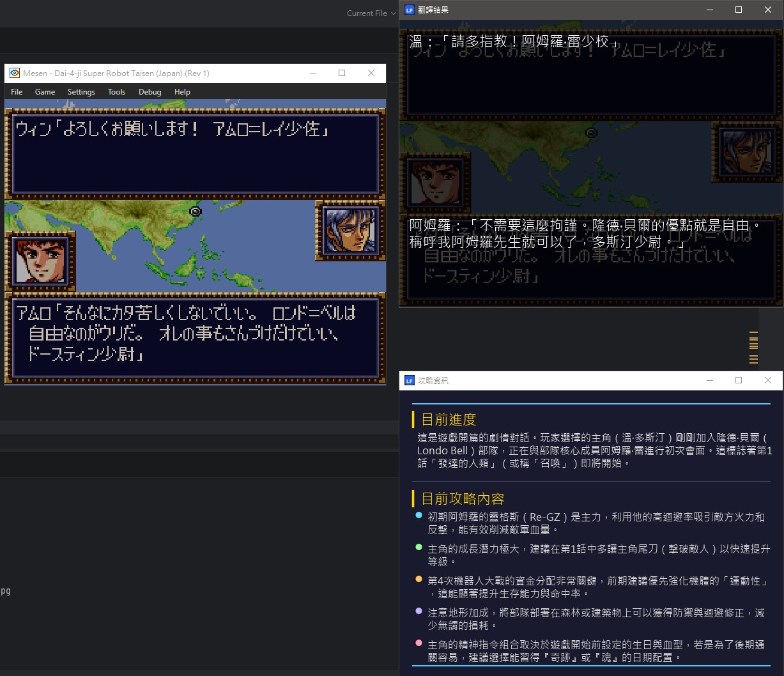This screenshot has height=676, width=784.
Task: Click the silver-haired character portrait in Mesen
Action: coord(350,230)
